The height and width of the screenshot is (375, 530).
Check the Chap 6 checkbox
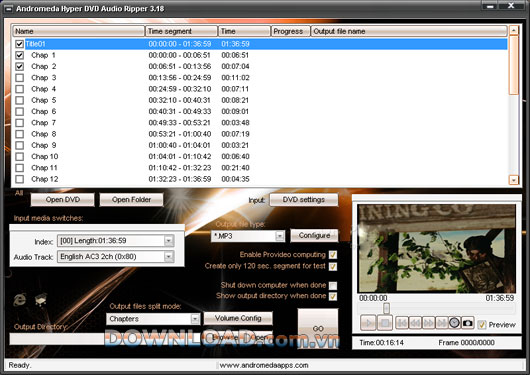(x=20, y=111)
